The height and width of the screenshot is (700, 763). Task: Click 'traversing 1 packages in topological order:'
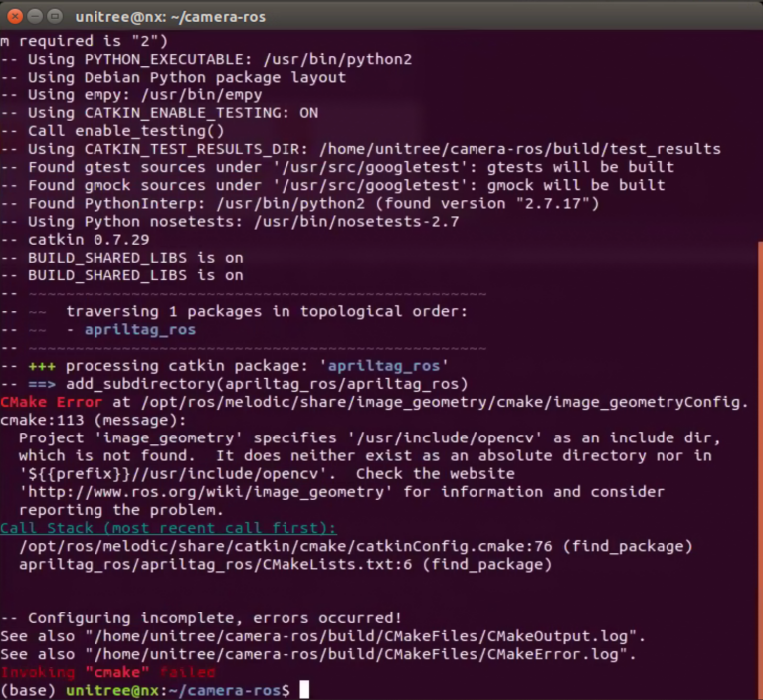[x=267, y=312]
